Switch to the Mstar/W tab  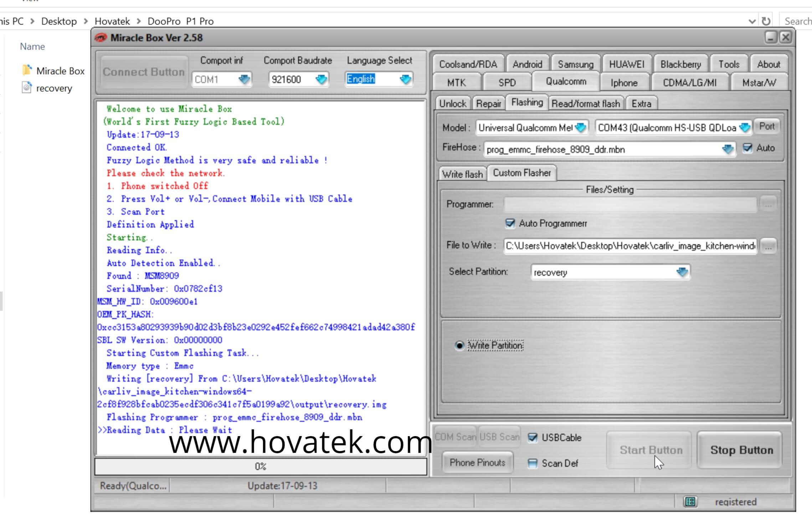click(x=759, y=83)
